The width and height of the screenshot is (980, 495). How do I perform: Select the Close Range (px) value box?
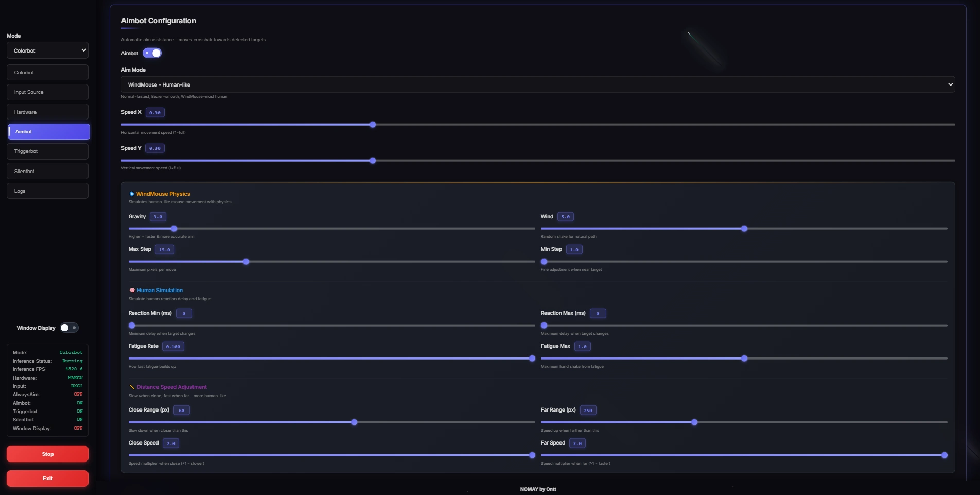tap(182, 411)
